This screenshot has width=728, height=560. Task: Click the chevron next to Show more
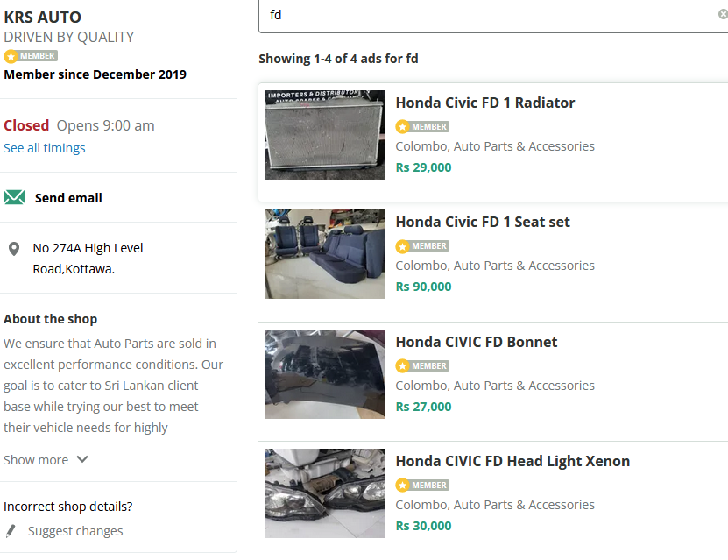tap(82, 459)
